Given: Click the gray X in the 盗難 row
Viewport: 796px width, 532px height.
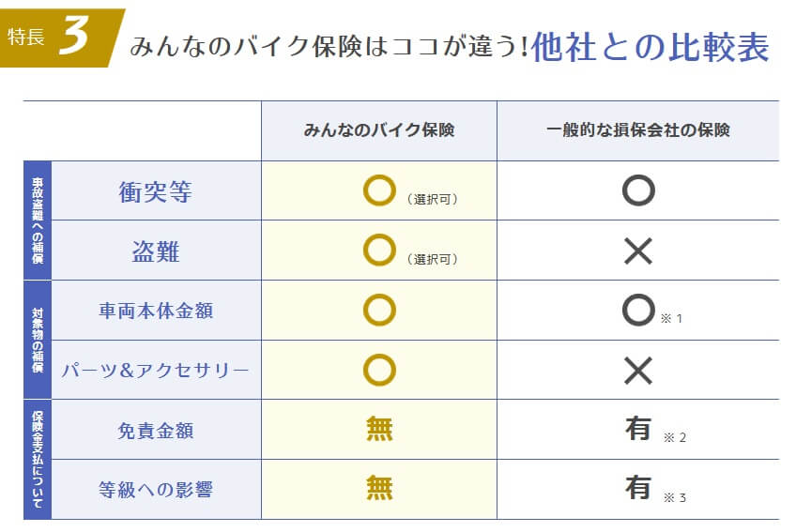Looking at the screenshot, I should pos(638,251).
